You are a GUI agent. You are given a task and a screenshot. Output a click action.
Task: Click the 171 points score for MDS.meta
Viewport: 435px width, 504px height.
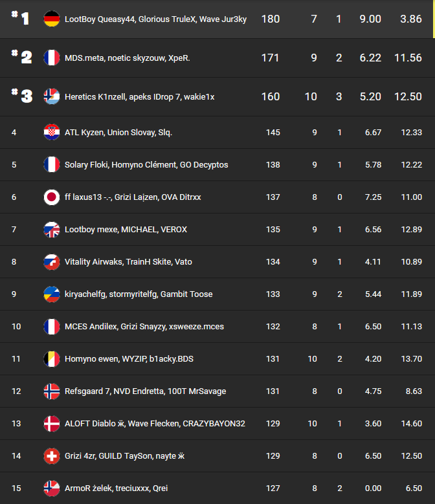point(271,58)
